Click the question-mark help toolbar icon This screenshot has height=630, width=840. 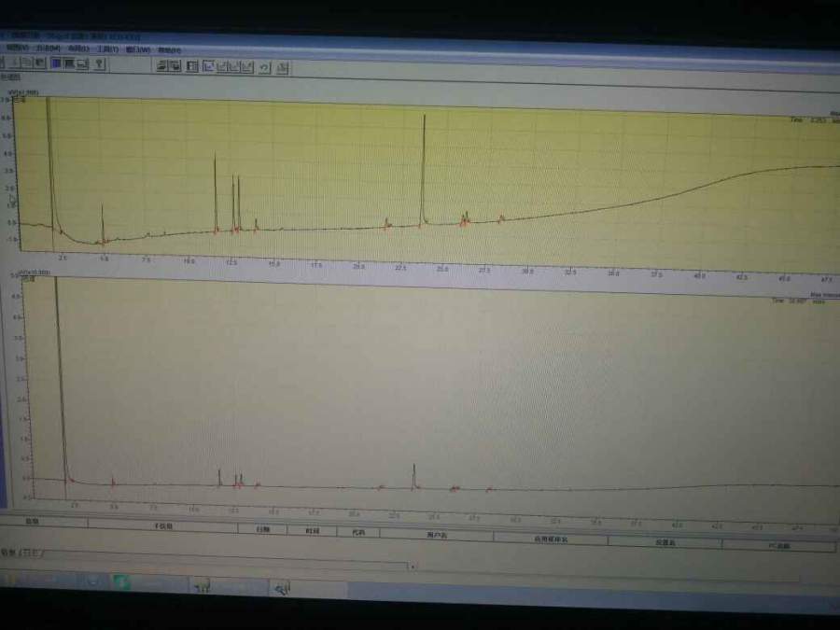click(99, 63)
